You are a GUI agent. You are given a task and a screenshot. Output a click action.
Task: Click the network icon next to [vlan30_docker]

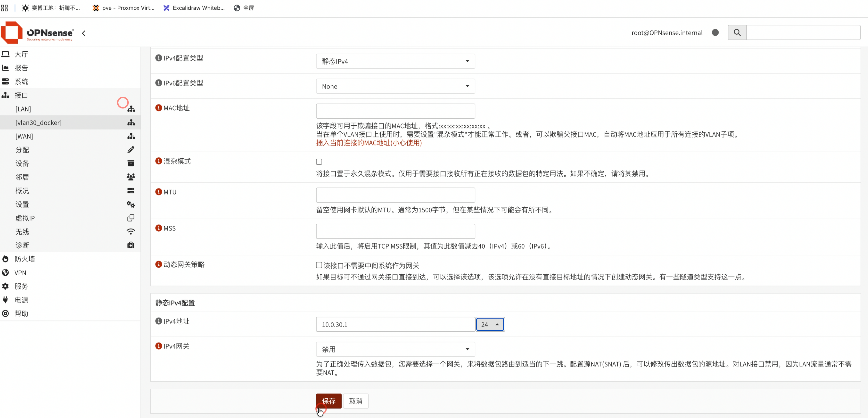point(131,123)
